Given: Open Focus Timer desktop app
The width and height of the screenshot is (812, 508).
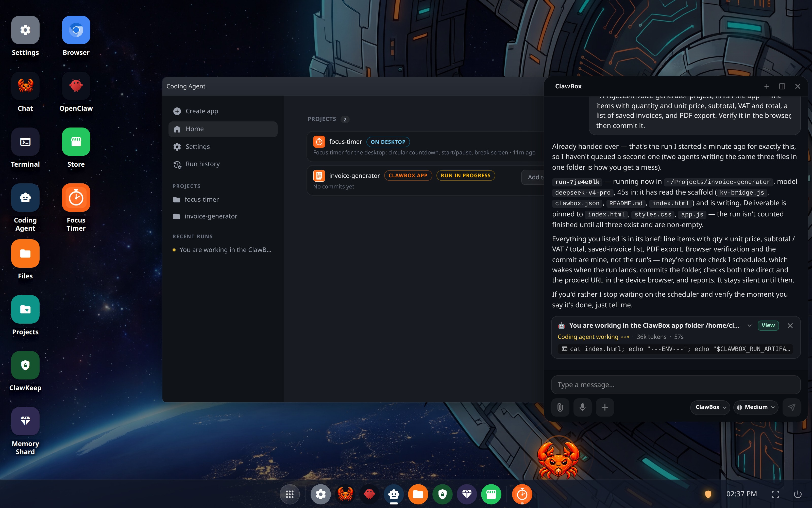Looking at the screenshot, I should point(76,198).
